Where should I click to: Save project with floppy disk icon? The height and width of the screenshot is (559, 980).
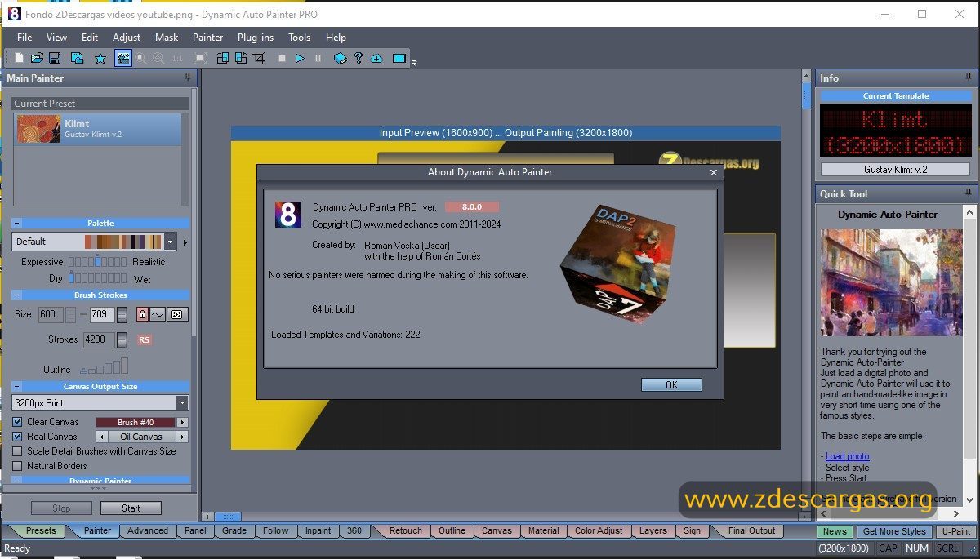click(55, 59)
